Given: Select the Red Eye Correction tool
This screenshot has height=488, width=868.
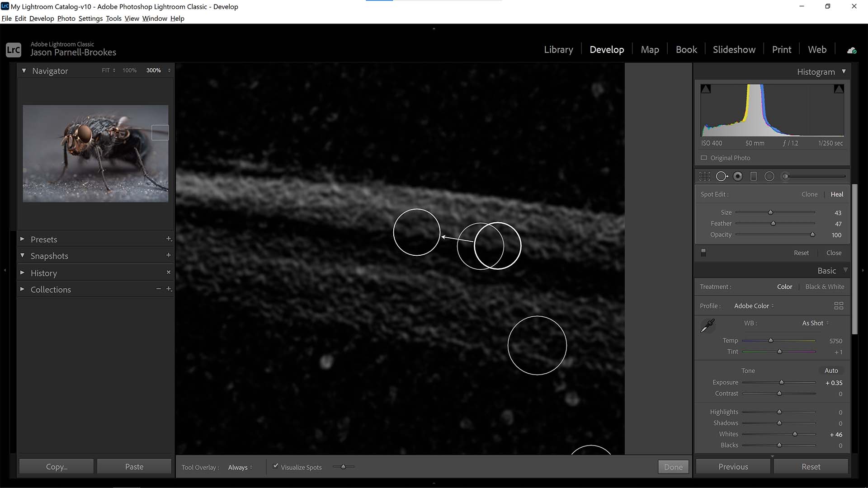Looking at the screenshot, I should [738, 176].
